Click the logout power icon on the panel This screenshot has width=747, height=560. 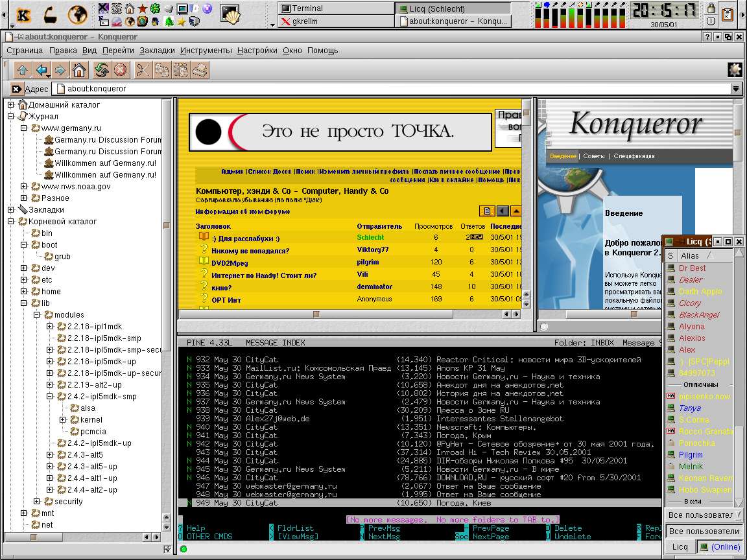point(711,21)
